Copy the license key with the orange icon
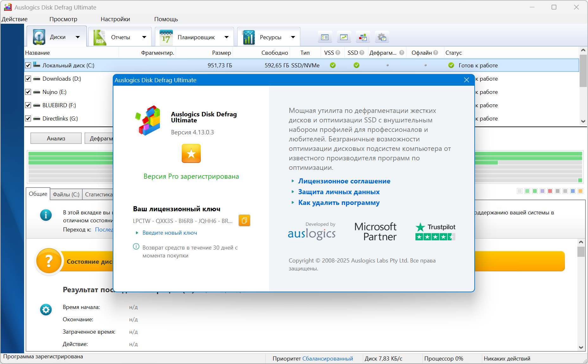Image resolution: width=588 pixels, height=364 pixels. (244, 220)
